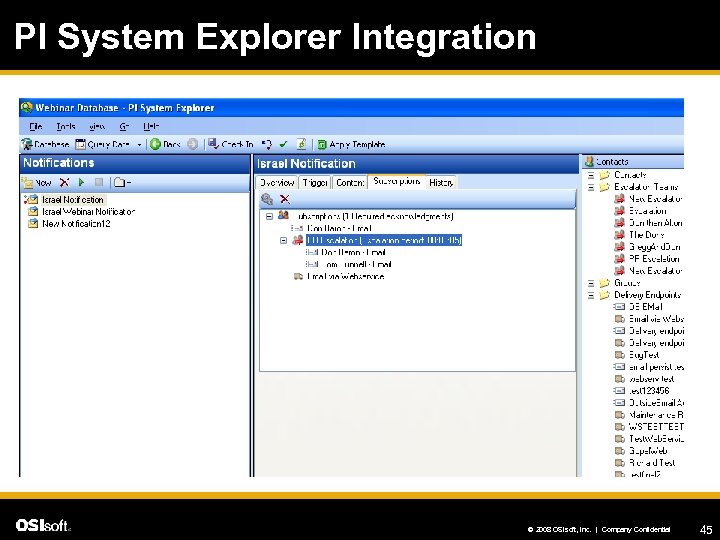This screenshot has height=540, width=720.
Task: Select Israel Notification in the list
Action: [x=73, y=200]
